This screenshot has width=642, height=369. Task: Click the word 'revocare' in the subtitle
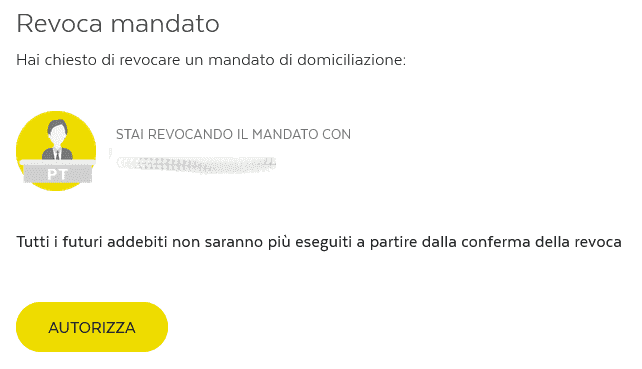pos(150,60)
